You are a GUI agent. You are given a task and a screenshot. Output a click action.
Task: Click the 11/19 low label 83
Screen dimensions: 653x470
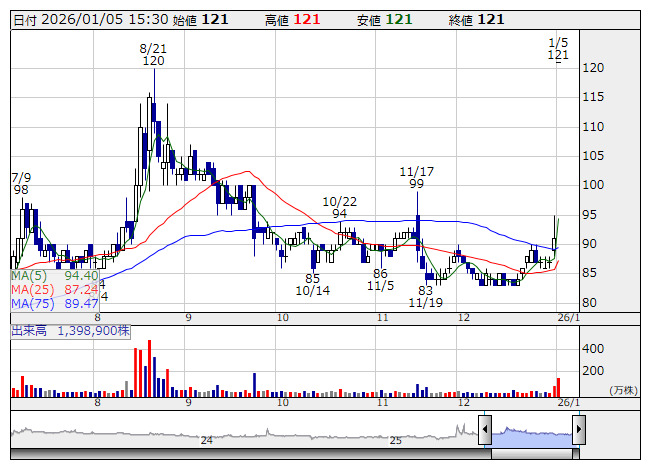tap(425, 296)
